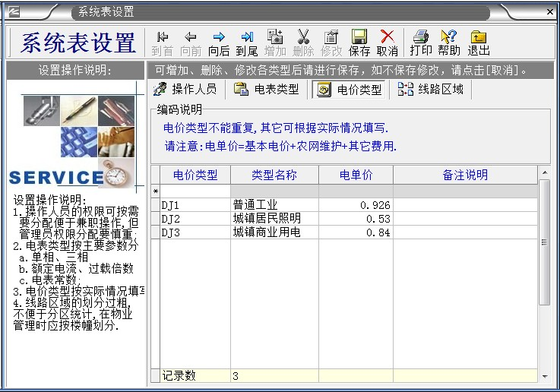Click the new row 备注说明 cell

tap(465, 191)
